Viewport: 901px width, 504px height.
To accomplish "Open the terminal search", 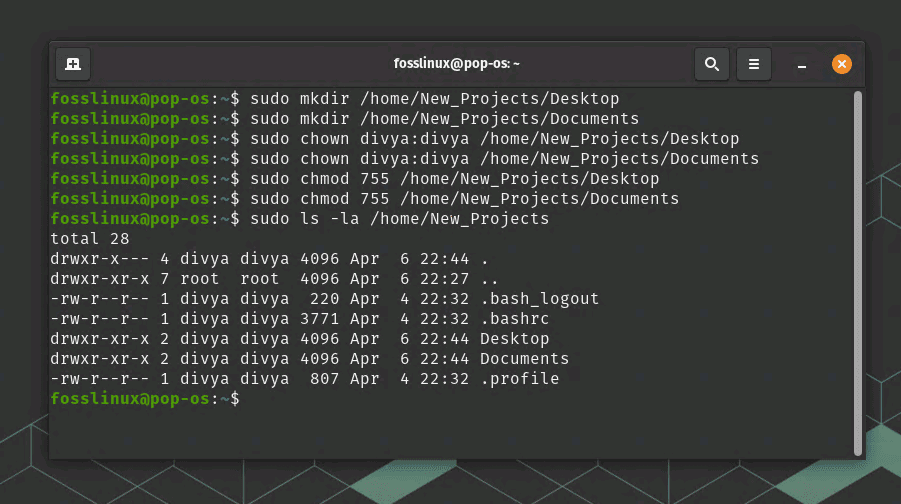I will [712, 64].
